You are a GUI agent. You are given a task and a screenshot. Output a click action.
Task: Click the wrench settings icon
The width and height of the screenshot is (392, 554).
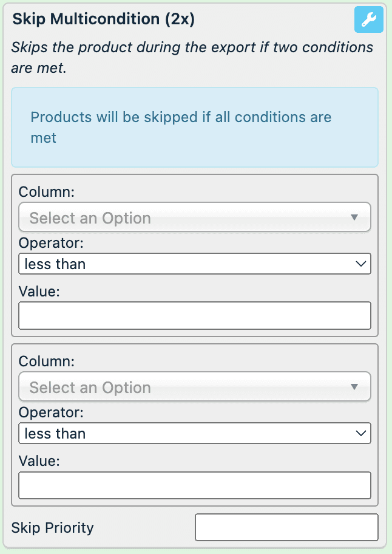point(368,19)
